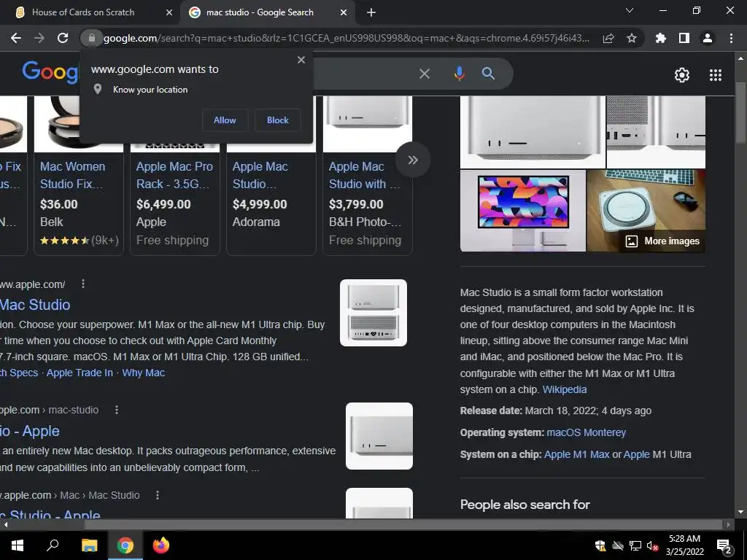Open muted volume icon in tray

click(653, 545)
